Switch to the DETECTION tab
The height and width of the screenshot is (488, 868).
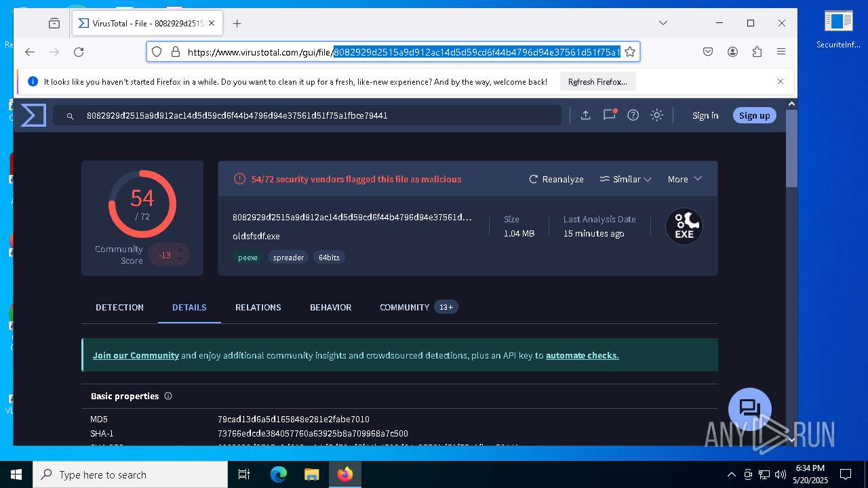point(119,307)
